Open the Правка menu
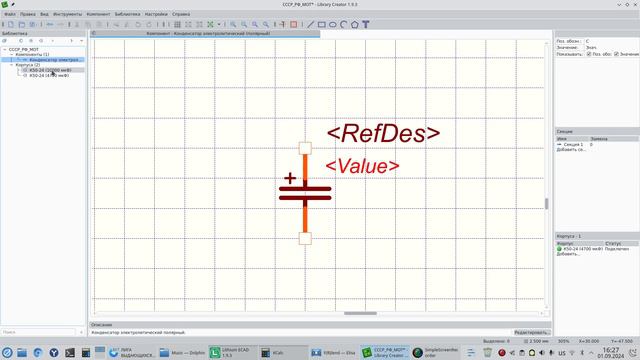 (x=28, y=14)
